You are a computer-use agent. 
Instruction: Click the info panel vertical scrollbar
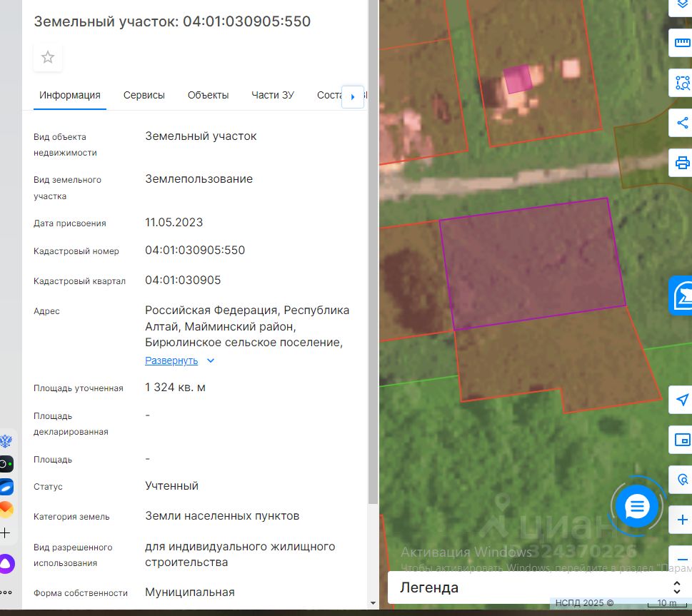pos(373,251)
